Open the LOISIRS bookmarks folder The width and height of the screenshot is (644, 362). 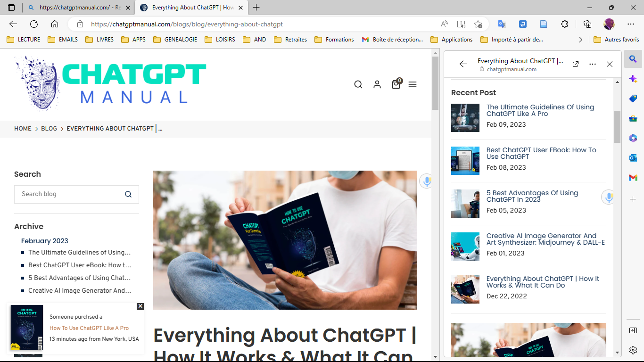tap(220, 40)
